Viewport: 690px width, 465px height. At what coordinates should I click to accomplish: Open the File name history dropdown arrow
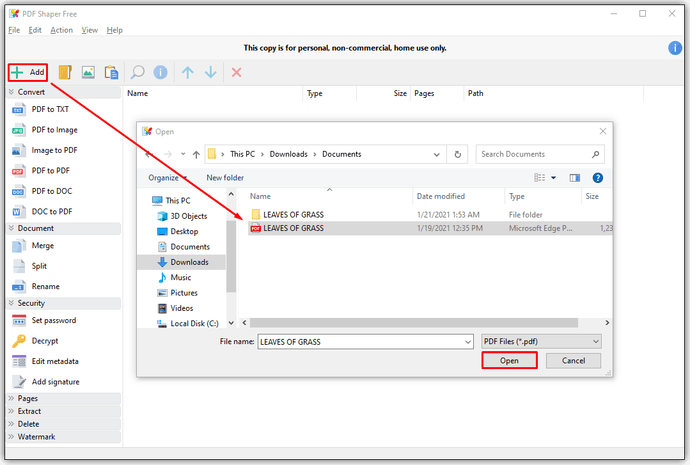467,342
